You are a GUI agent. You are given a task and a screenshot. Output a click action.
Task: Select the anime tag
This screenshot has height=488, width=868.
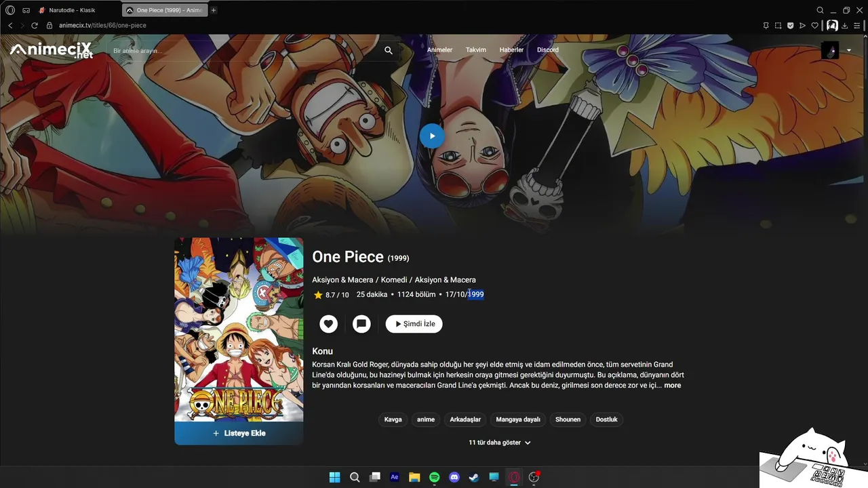click(426, 420)
